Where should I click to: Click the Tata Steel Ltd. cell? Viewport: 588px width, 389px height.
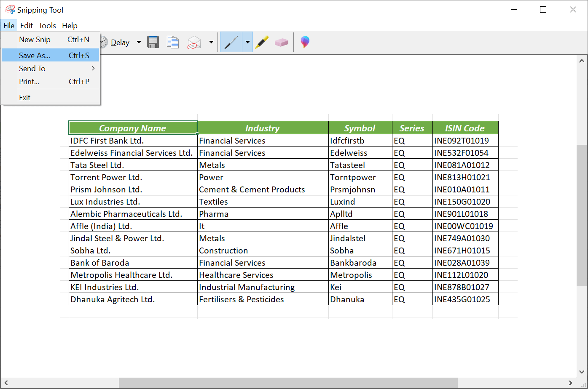133,165
